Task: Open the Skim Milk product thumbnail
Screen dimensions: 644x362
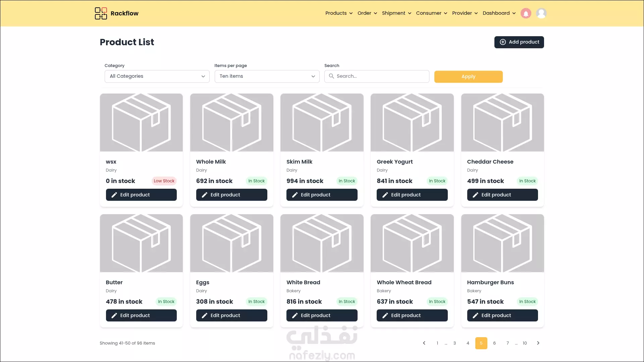Action: pos(322,123)
